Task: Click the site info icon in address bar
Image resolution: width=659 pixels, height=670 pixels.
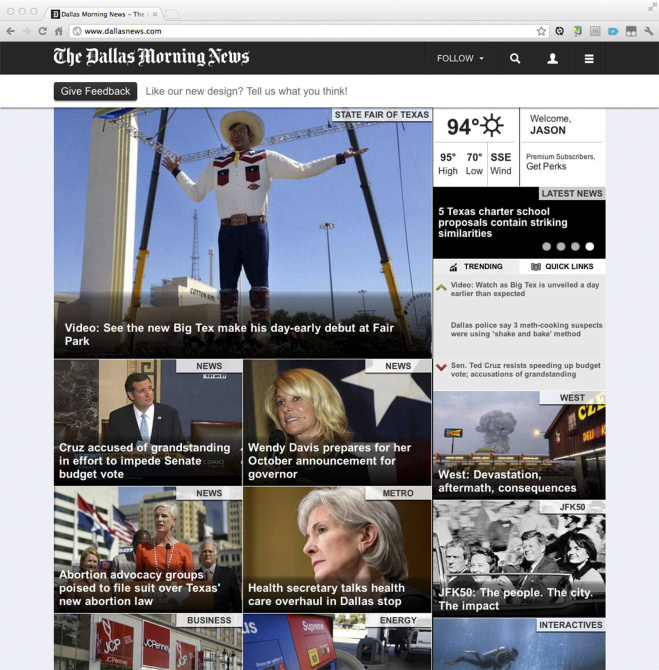Action: [x=77, y=31]
